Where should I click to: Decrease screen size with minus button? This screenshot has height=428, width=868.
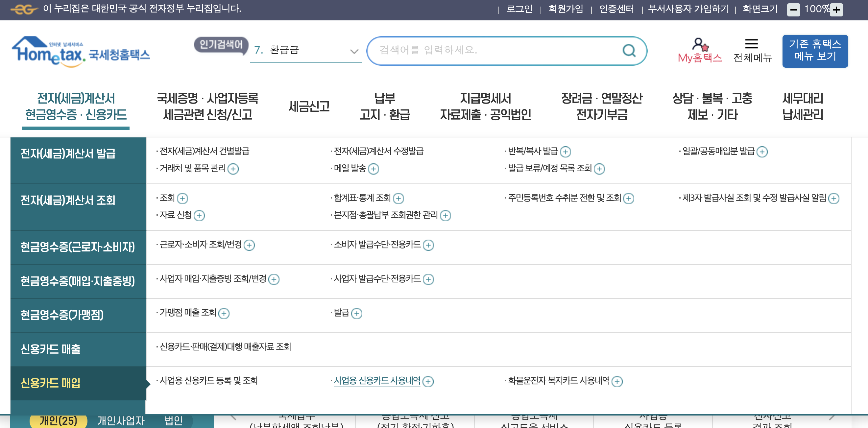click(x=793, y=10)
